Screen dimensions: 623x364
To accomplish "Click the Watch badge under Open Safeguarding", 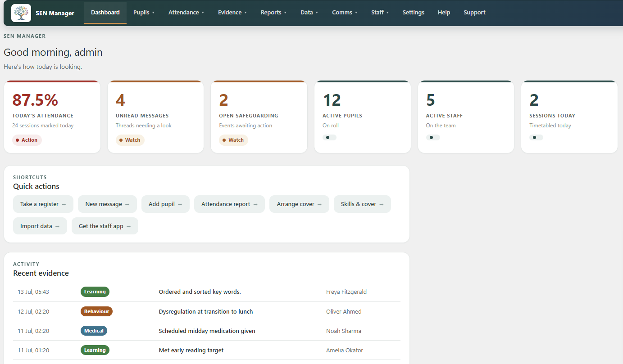I will 233,140.
